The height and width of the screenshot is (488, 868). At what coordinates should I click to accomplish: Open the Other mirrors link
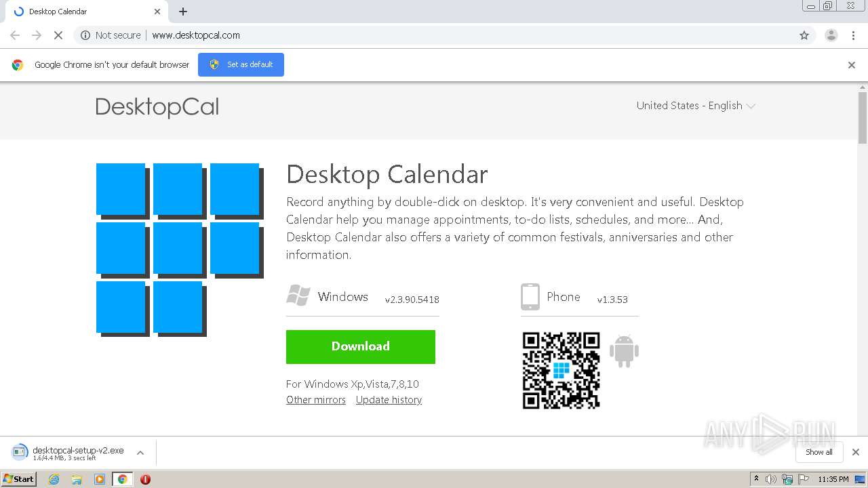pyautogui.click(x=316, y=400)
